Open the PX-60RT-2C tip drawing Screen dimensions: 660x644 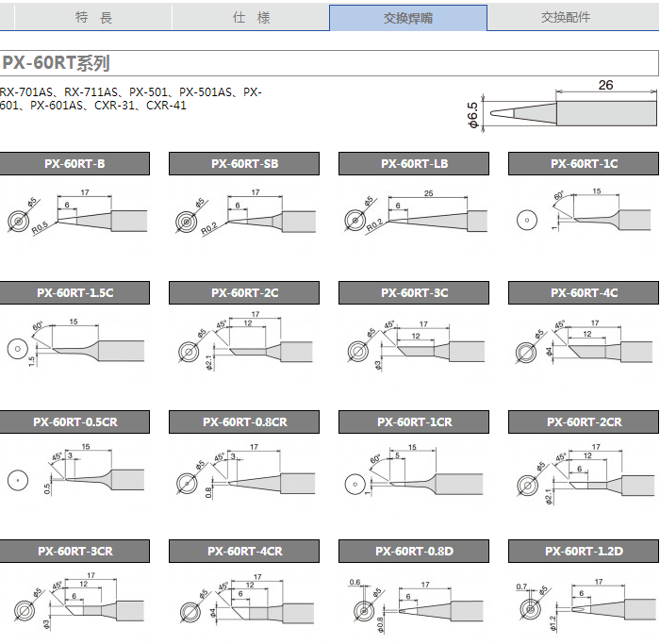(245, 341)
